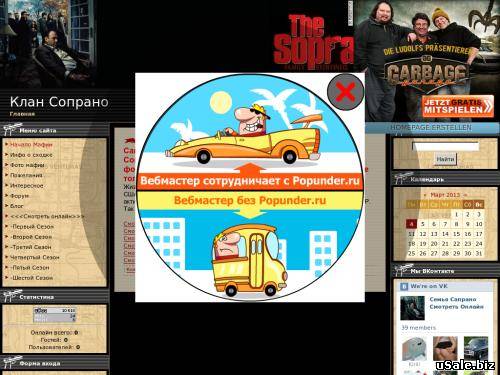
Task: Focus the site search input field
Action: pos(445,146)
